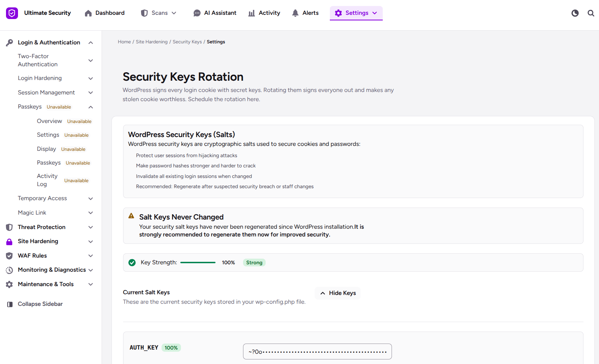Image resolution: width=599 pixels, height=364 pixels.
Task: Click Security Keys breadcrumb link
Action: click(187, 42)
